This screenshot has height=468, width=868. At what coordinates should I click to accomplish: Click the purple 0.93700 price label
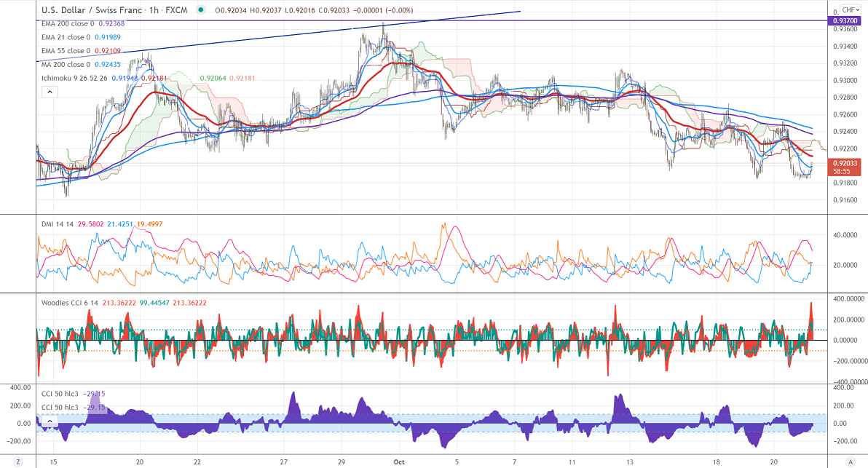(845, 20)
